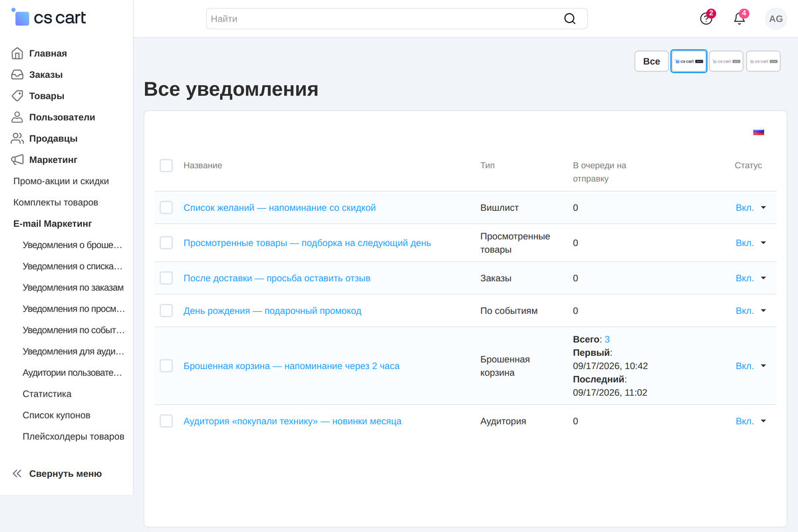The width and height of the screenshot is (798, 532).
Task: Open status dropdown for Список желаний
Action: tap(751, 207)
